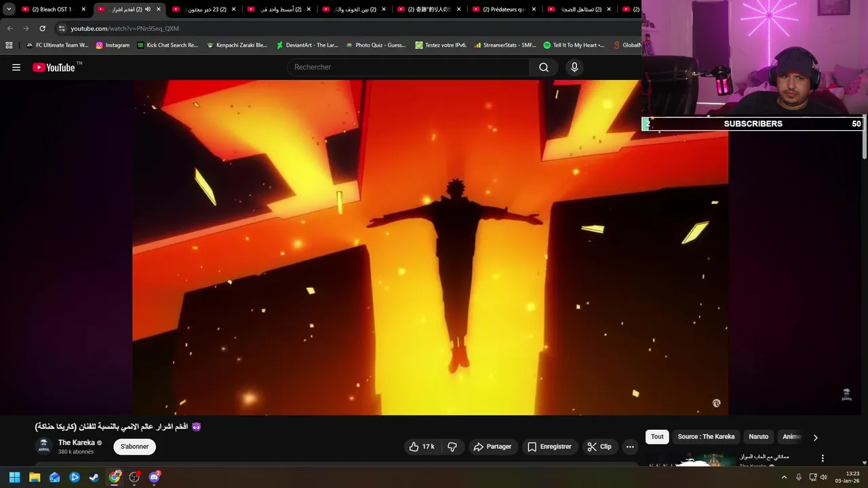Focus the Rechercher search field

(409, 67)
